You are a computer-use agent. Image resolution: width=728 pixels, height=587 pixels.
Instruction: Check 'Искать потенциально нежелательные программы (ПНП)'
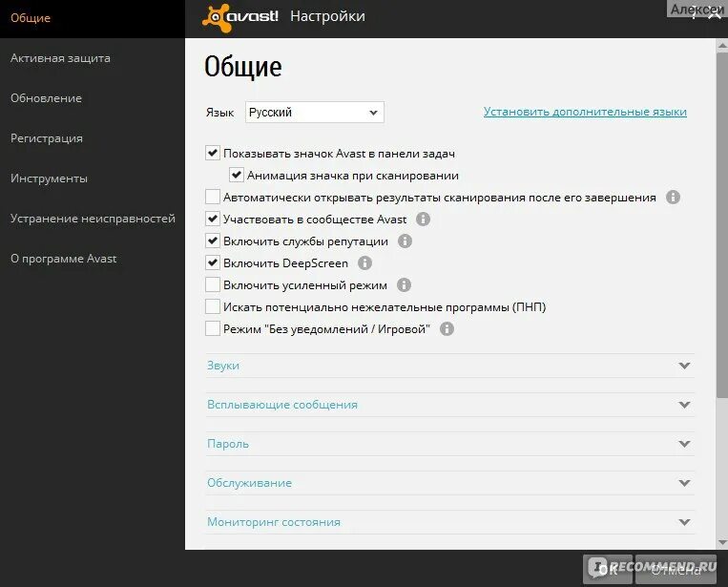213,306
